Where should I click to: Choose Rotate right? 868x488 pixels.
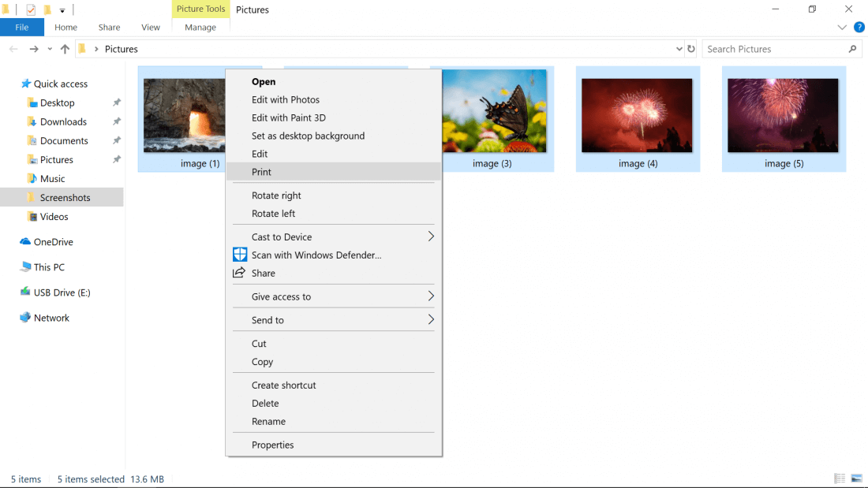pyautogui.click(x=333, y=196)
